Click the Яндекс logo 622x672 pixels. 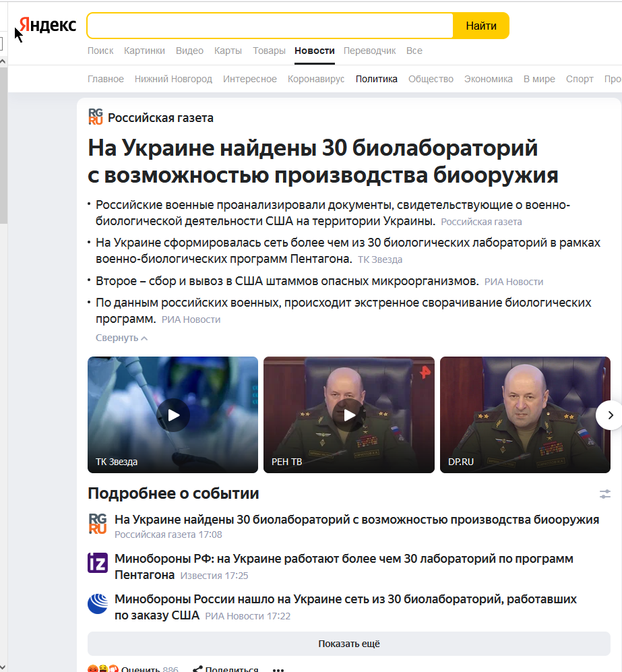[48, 25]
